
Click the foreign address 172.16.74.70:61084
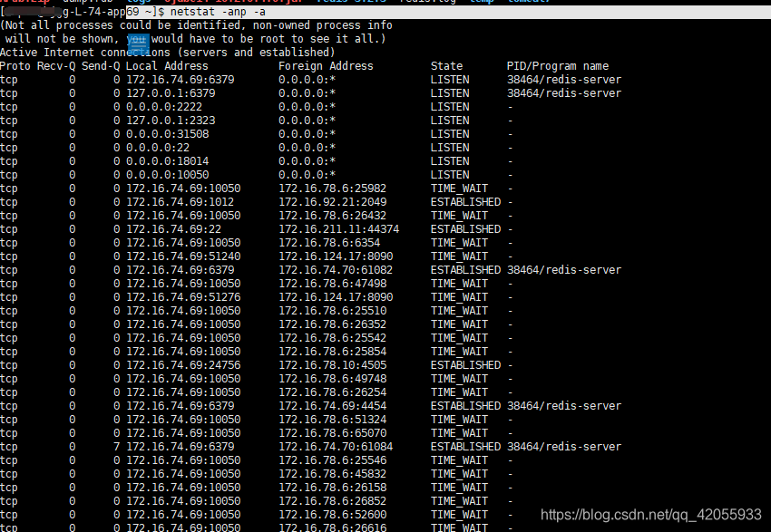pos(336,447)
